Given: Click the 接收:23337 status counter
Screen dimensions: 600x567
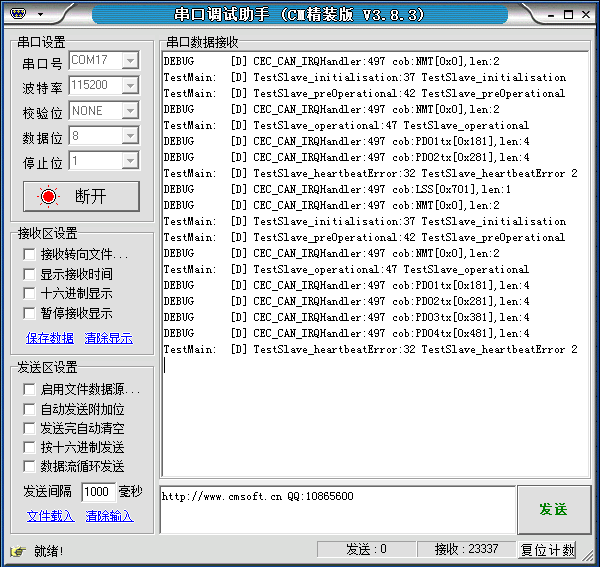Looking at the screenshot, I should pos(466,549).
